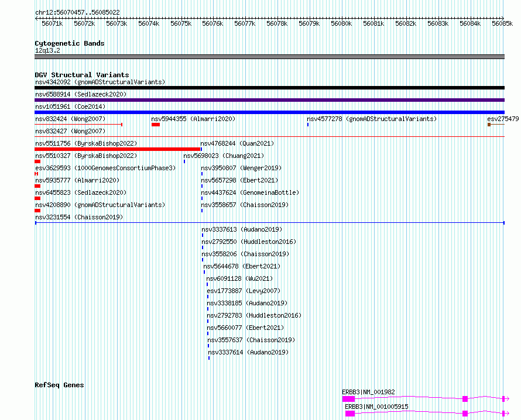Viewport: 521px width, 420px height.
Task: Select esv3629593 (1000GenomesConsortiumPhase3) label
Action: (105, 168)
